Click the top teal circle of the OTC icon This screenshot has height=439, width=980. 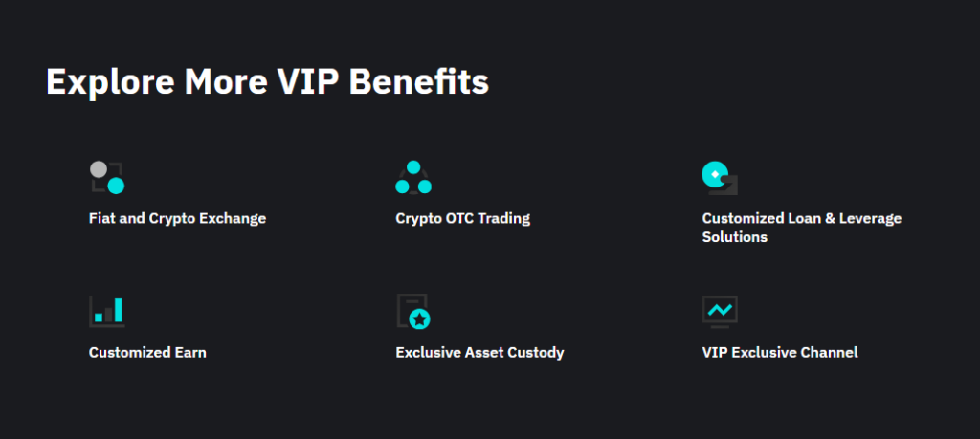tap(413, 167)
